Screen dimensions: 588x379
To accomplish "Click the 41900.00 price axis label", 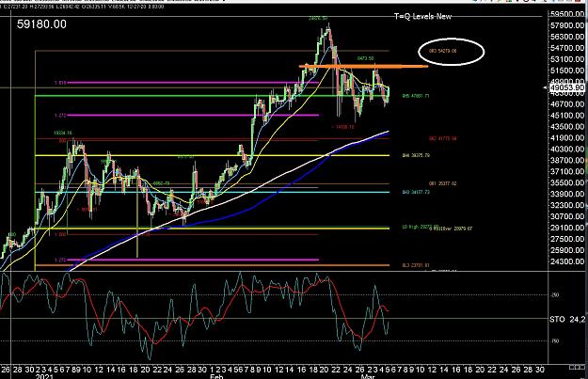I will (x=567, y=137).
